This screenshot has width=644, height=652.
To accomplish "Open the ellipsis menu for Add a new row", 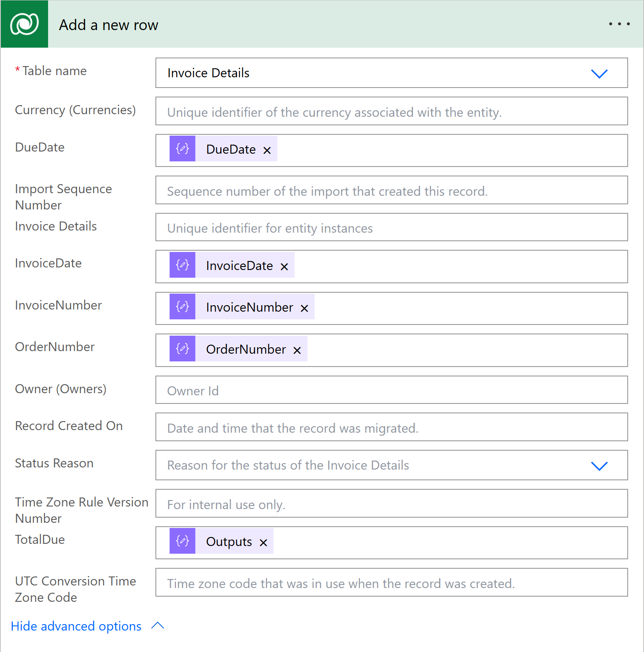I will pos(619,24).
